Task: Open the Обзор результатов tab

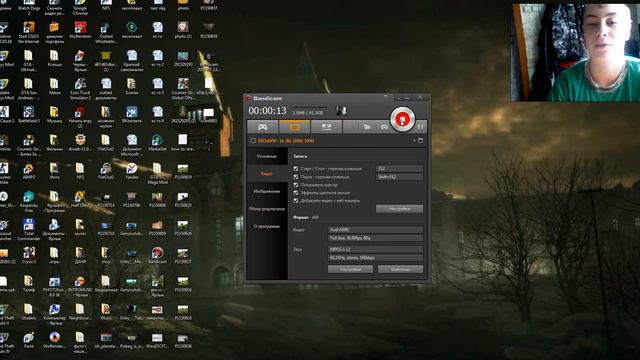Action: point(267,209)
